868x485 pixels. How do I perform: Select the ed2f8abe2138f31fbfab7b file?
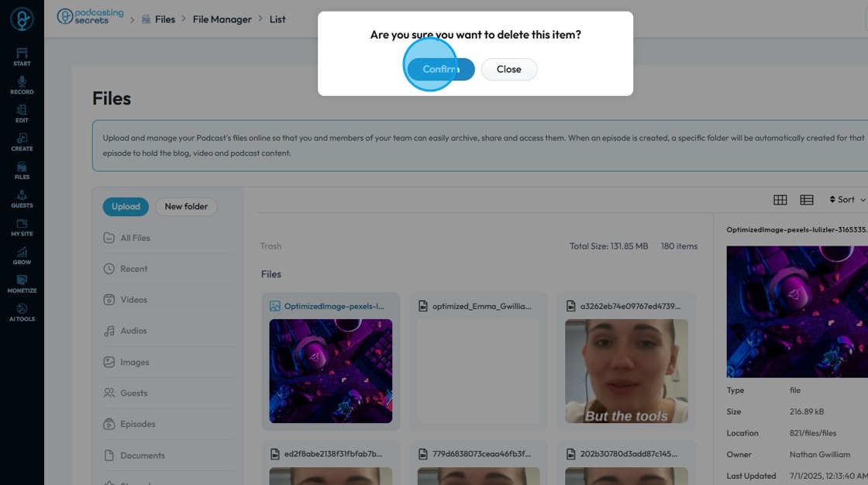[x=333, y=454]
